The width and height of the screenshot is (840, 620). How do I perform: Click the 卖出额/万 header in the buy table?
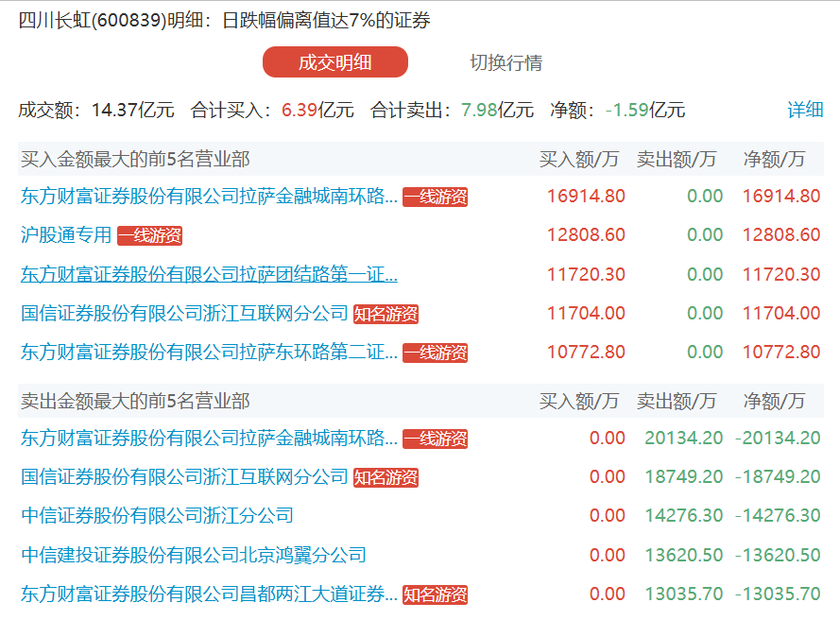pyautogui.click(x=677, y=159)
